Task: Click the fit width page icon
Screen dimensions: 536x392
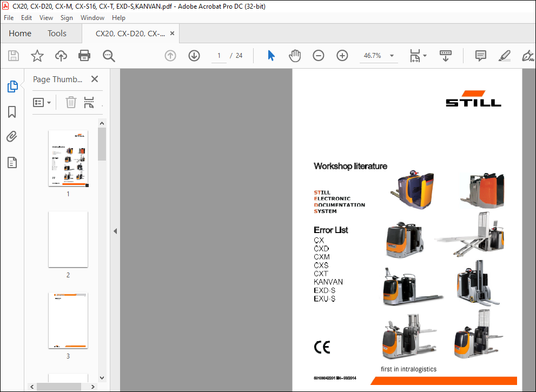Action: pyautogui.click(x=415, y=55)
